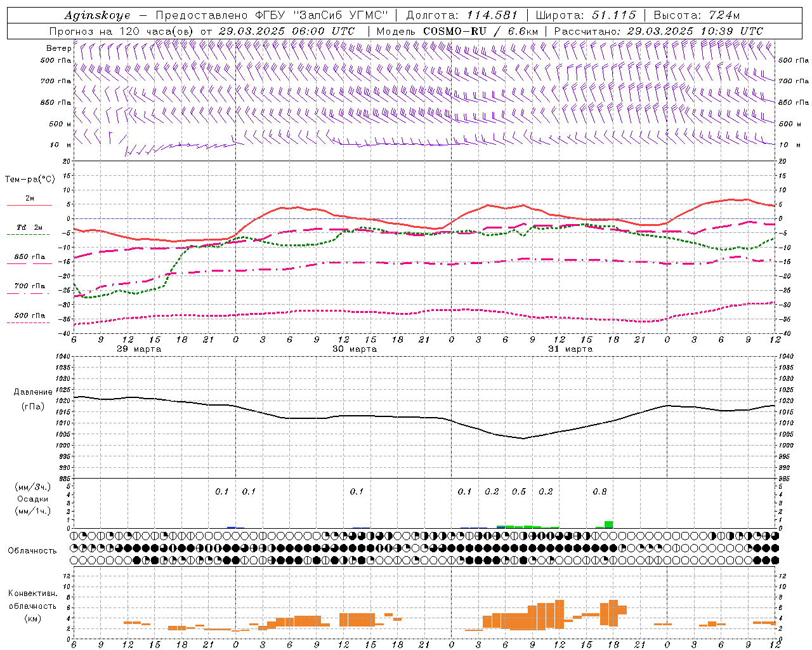Image resolution: width=812 pixels, height=650 pixels.
Task: Click the solid line sample under "2м" legend
Action: (29, 206)
